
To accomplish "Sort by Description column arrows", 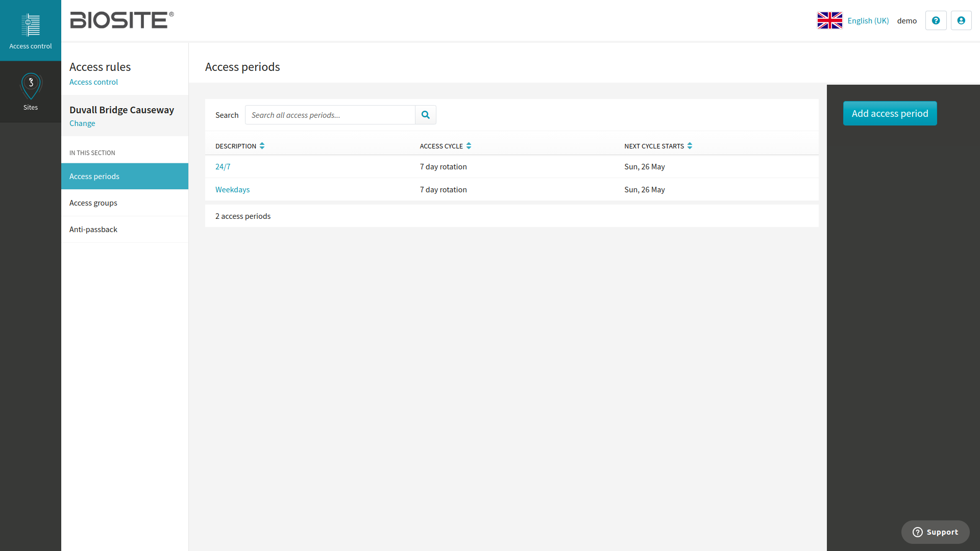I will tap(262, 146).
